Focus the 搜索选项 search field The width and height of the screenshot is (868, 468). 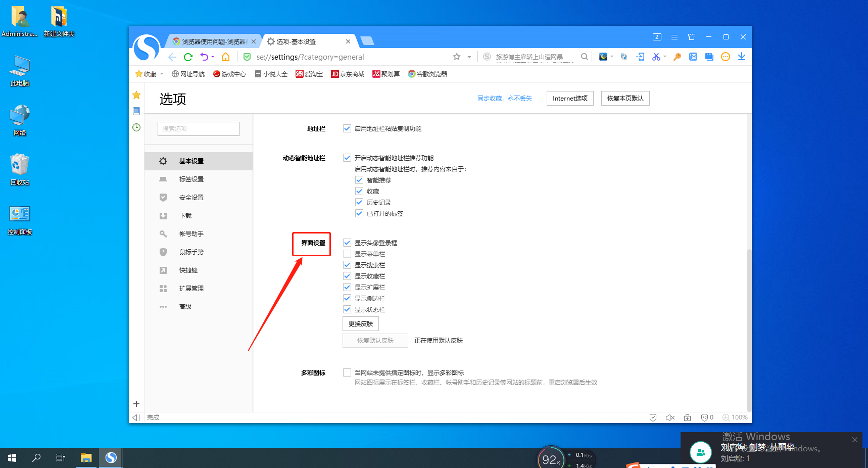[199, 129]
